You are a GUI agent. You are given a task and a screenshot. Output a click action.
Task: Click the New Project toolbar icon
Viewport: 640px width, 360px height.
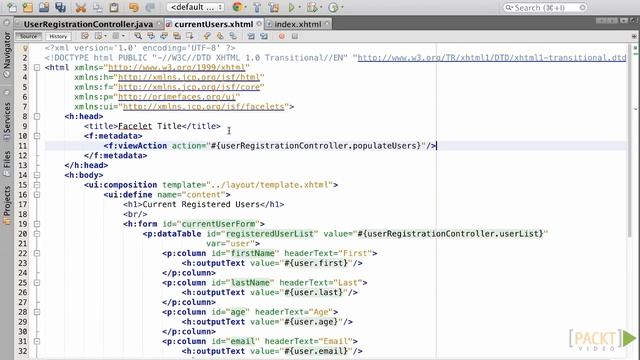[28, 7]
